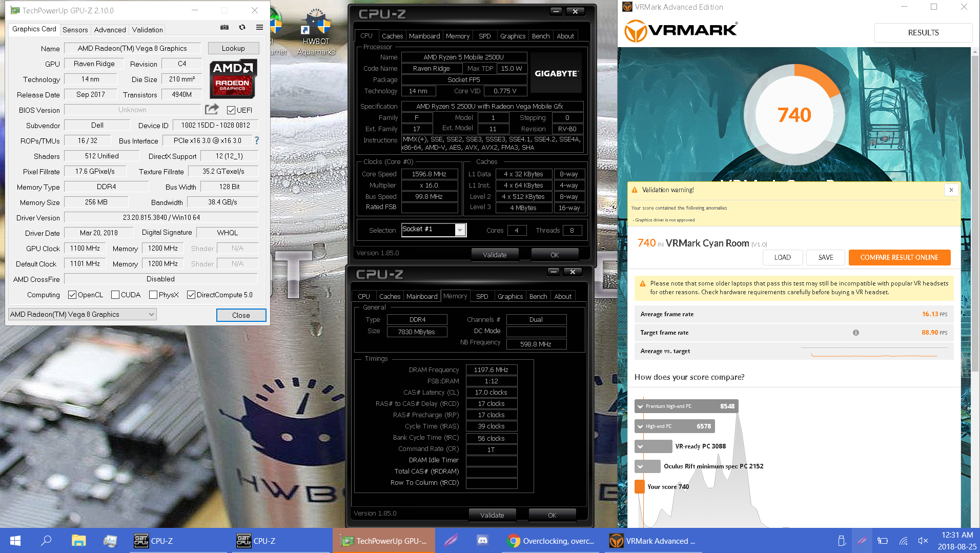980x553 pixels.
Task: Toggle the CUDA checkbox
Action: (x=115, y=295)
